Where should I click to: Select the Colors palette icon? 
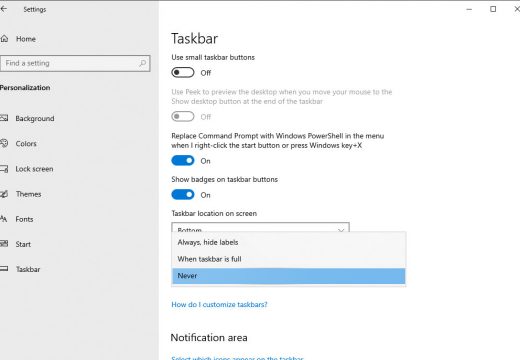(4, 143)
